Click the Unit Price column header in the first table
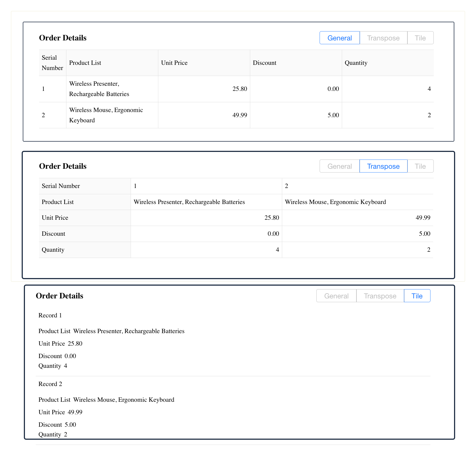The width and height of the screenshot is (476, 456). click(174, 63)
